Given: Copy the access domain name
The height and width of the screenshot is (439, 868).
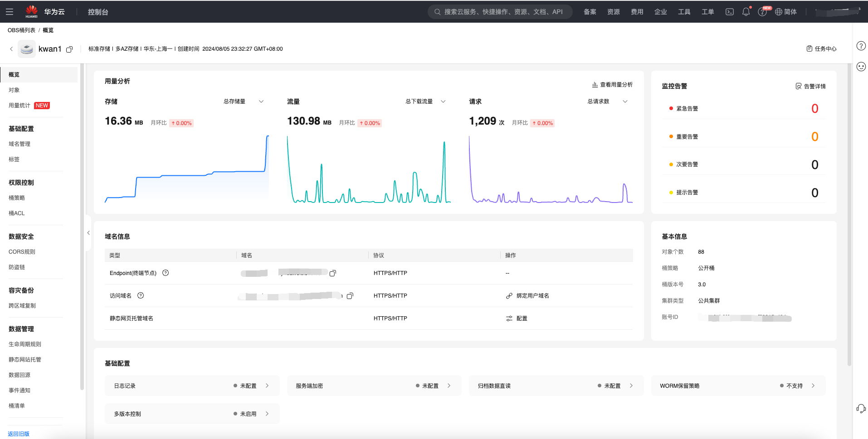Looking at the screenshot, I should click(350, 296).
